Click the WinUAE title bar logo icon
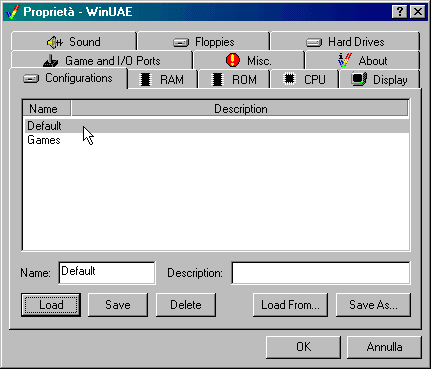Viewport: 431px width, 369px height. tap(12, 12)
